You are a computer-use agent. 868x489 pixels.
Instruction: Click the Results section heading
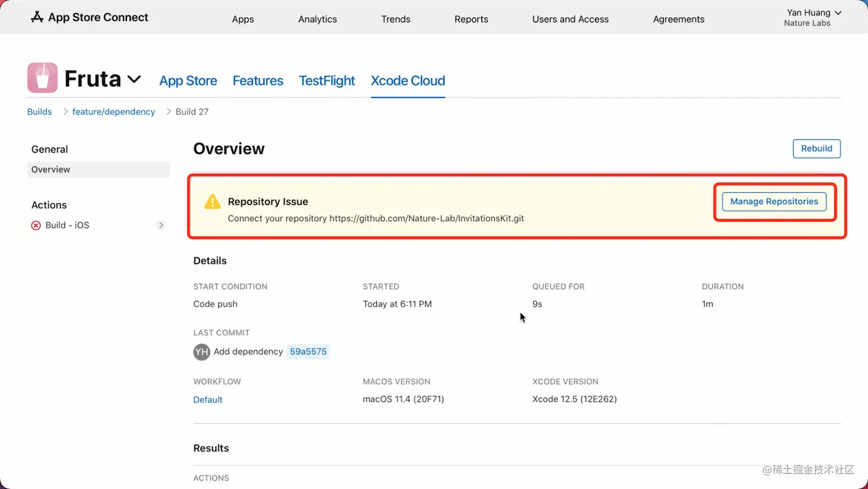click(x=211, y=448)
